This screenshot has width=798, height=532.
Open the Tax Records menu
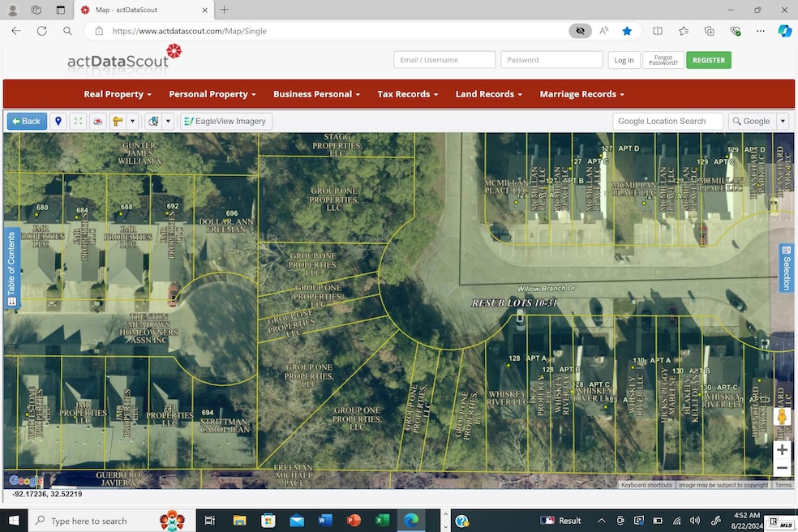click(x=407, y=94)
